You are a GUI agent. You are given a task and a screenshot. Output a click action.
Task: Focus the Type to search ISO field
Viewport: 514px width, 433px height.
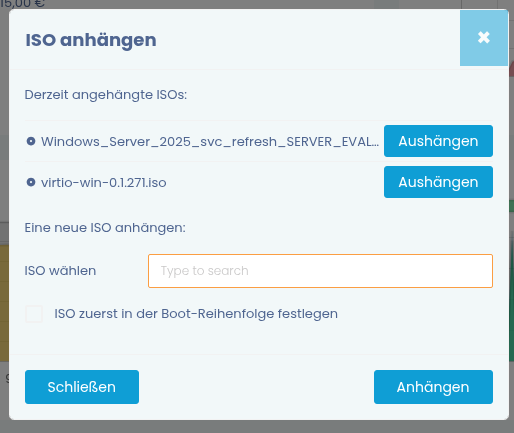pyautogui.click(x=320, y=271)
